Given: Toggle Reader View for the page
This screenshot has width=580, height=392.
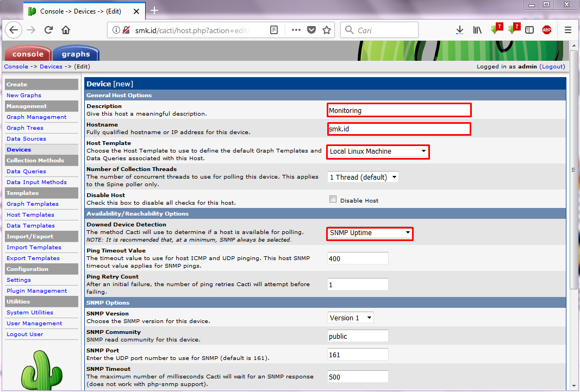Looking at the screenshot, I should coord(274,30).
